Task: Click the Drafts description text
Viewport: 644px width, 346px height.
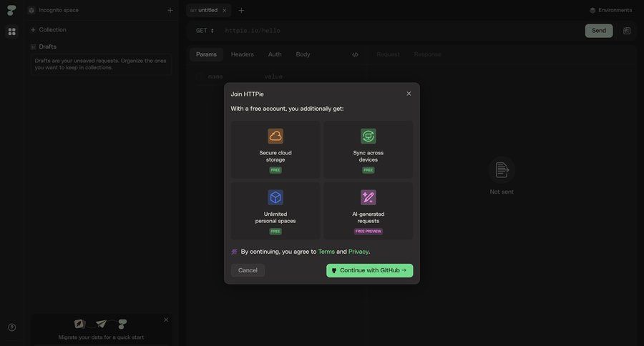Action: pos(101,64)
